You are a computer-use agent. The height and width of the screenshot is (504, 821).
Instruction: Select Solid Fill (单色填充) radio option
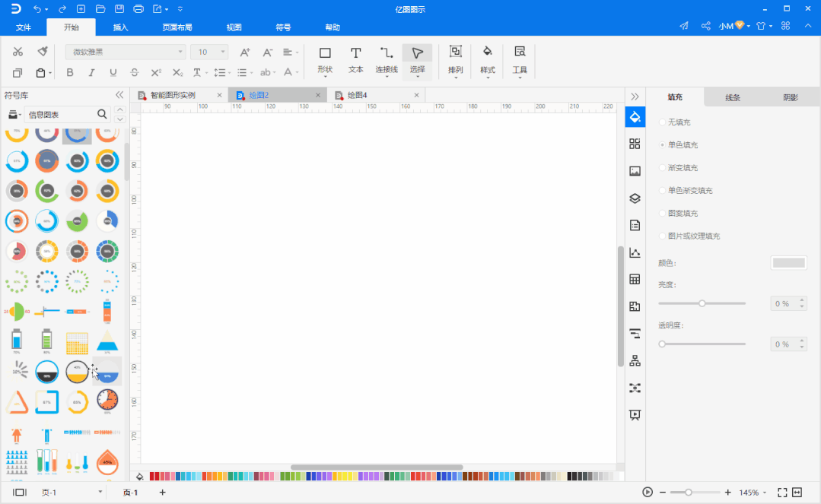click(662, 145)
